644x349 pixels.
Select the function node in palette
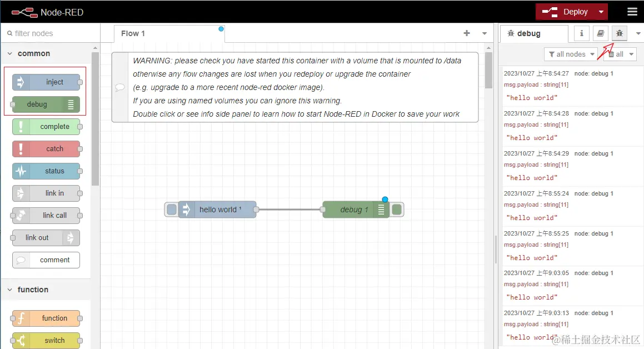click(x=46, y=318)
